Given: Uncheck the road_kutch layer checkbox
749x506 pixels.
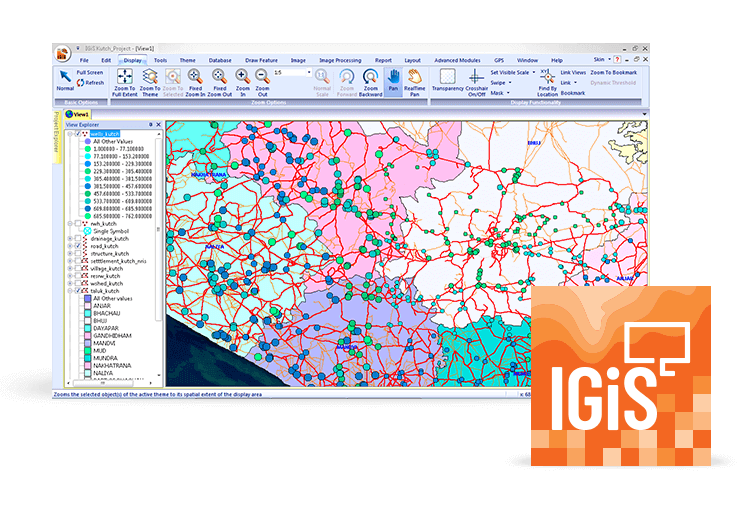Looking at the screenshot, I should pyautogui.click(x=78, y=246).
